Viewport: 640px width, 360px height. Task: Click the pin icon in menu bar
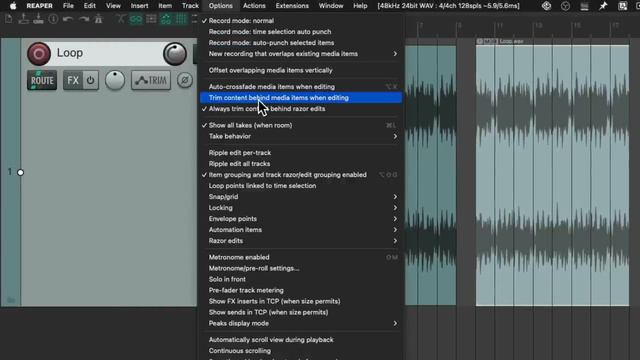tap(603, 6)
